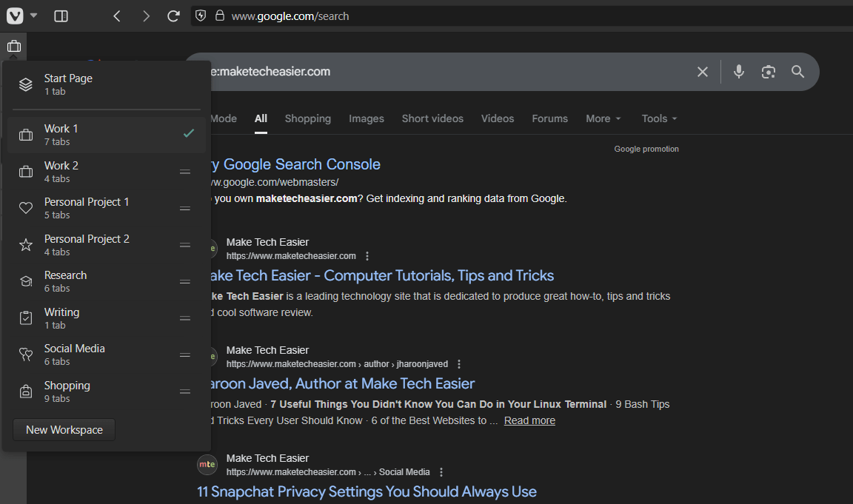Open the Vivaldi main menu icon
This screenshot has height=504, width=853.
click(x=15, y=16)
